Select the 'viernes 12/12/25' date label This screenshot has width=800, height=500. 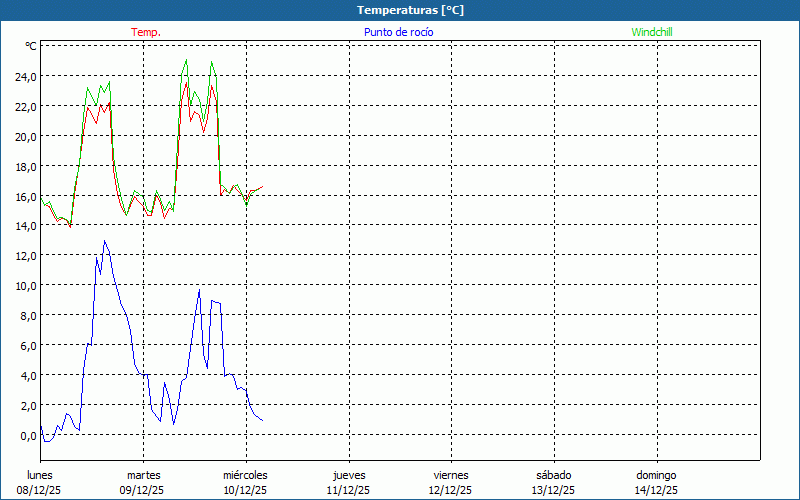point(451,483)
